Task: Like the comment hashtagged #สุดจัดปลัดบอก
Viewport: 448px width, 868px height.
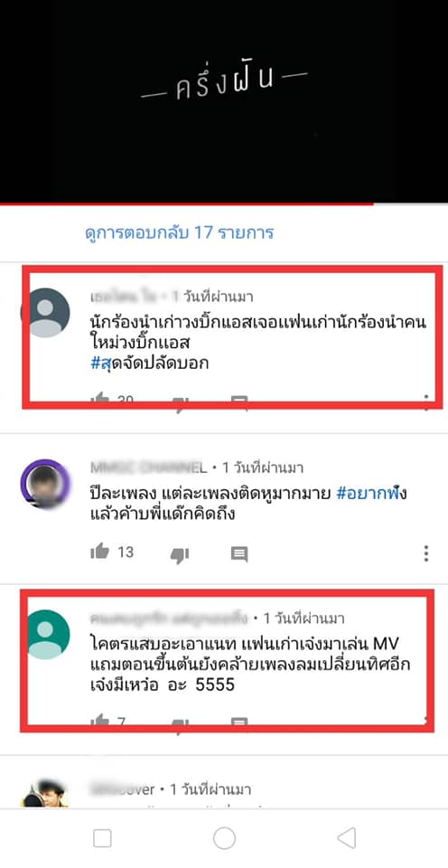Action: [x=99, y=398]
